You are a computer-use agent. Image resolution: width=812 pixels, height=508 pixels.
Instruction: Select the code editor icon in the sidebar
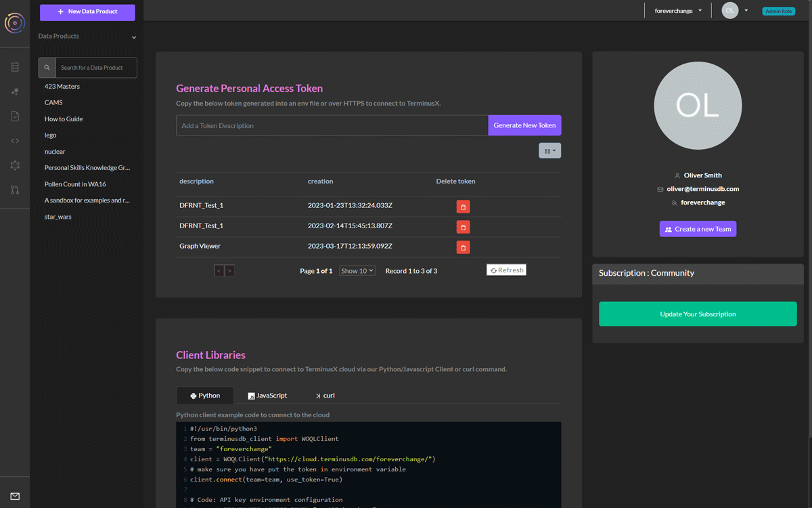[x=15, y=140]
